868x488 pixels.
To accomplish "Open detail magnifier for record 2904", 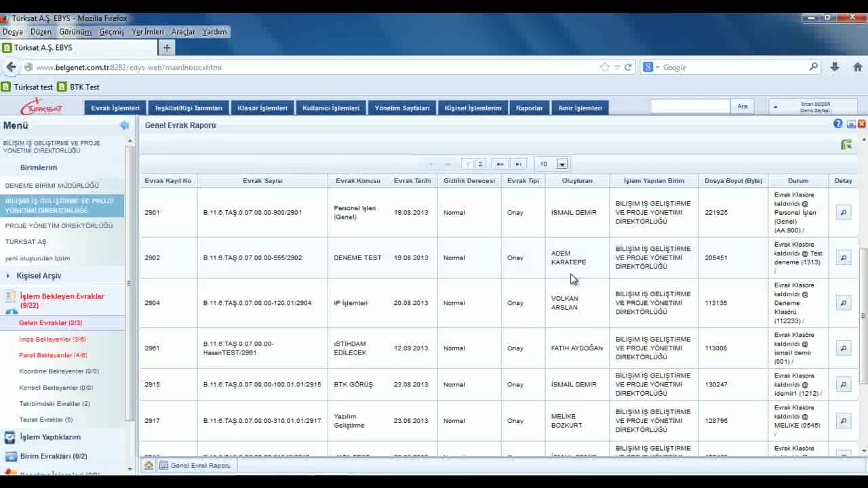I will point(843,303).
